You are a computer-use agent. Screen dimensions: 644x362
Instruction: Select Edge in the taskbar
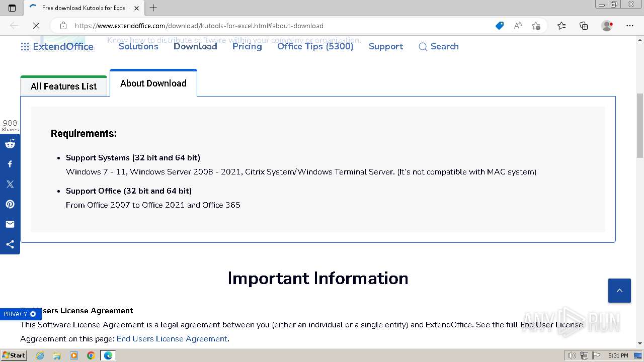coord(108,355)
